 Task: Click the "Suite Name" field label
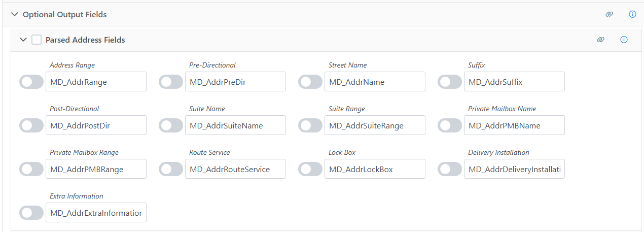[207, 109]
